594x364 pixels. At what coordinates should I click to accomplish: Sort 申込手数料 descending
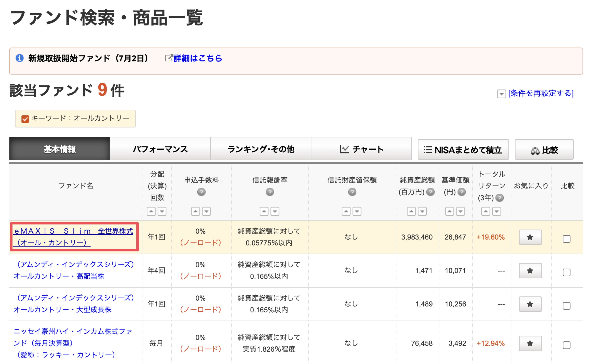206,211
